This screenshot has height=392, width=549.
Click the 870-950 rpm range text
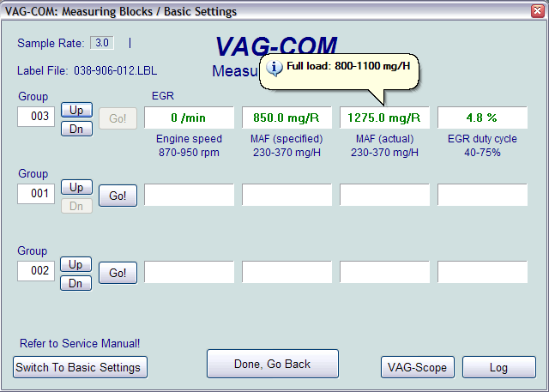(x=189, y=153)
